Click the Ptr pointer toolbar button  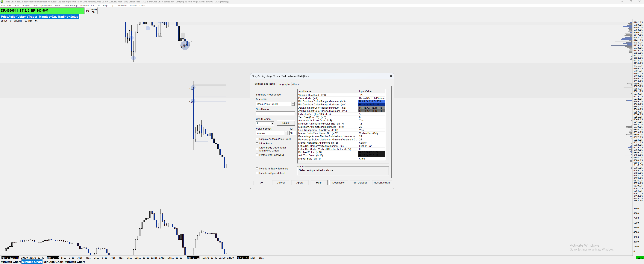pos(87,11)
